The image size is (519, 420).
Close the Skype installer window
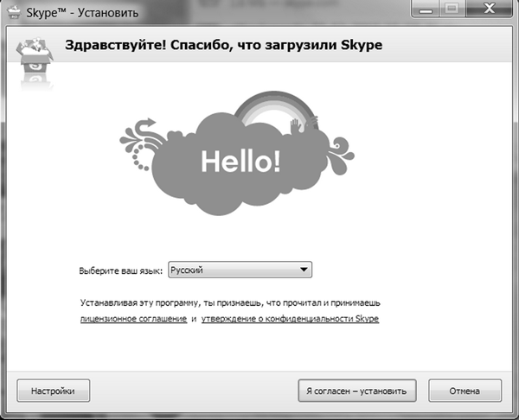[489, 9]
